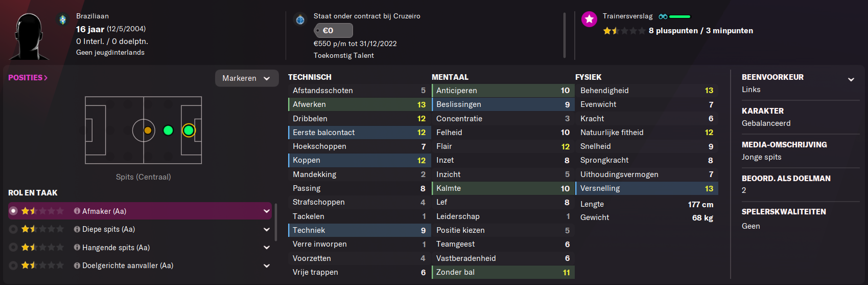Click info icon beside Afmaker (Aa)

coord(77,211)
